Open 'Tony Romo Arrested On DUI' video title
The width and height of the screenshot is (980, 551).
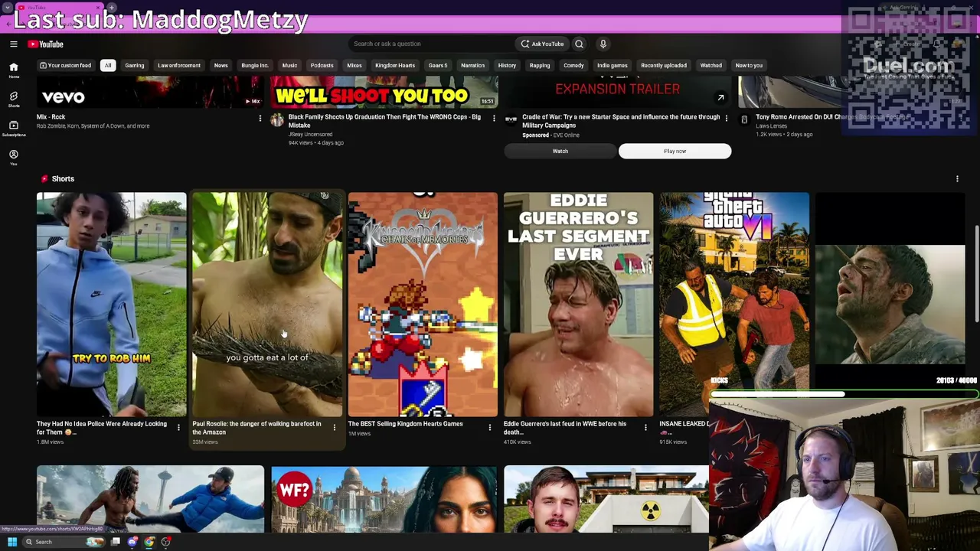(832, 117)
